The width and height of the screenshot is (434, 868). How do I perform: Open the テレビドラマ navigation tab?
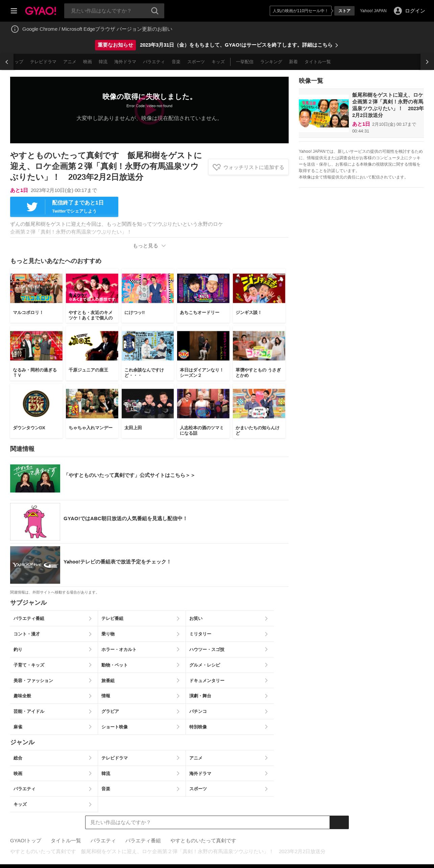point(43,62)
